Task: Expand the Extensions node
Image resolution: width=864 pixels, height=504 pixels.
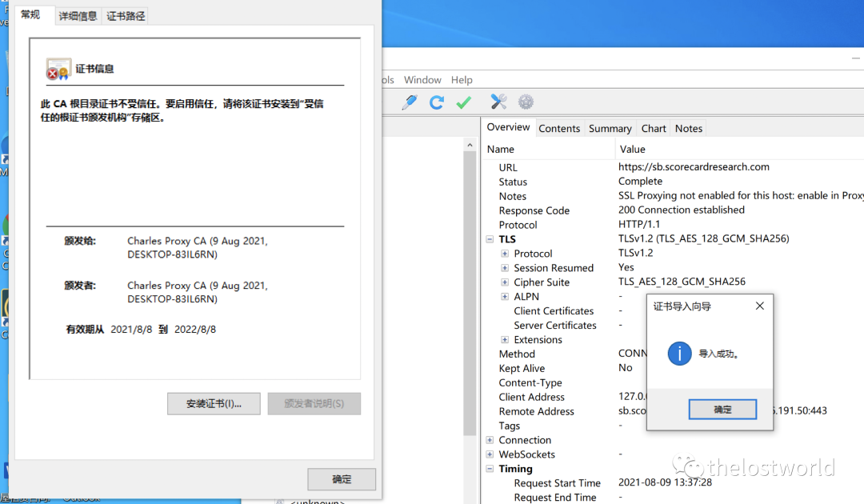Action: point(504,339)
